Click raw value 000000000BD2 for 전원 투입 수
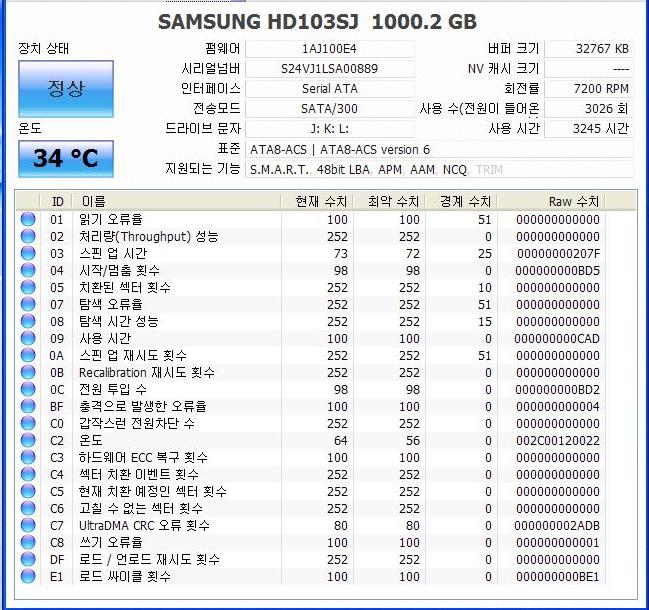This screenshot has height=610, width=649. coord(558,389)
